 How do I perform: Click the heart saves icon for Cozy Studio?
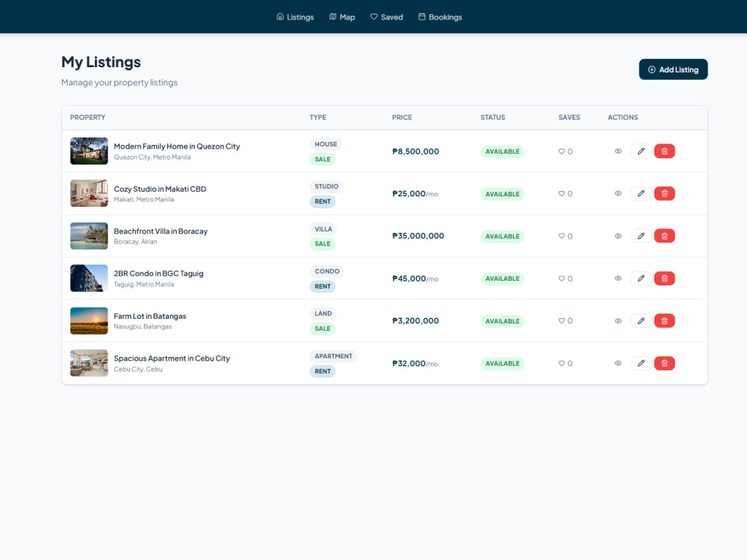click(561, 194)
